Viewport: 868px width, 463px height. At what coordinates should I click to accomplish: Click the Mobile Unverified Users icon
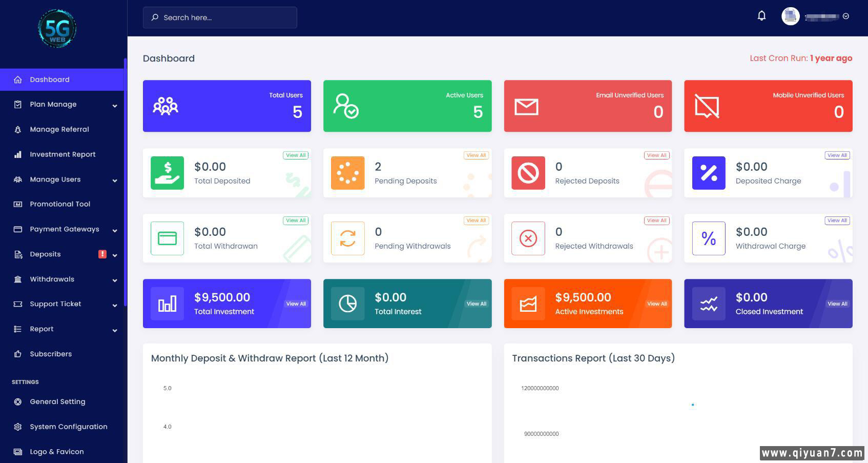707,106
